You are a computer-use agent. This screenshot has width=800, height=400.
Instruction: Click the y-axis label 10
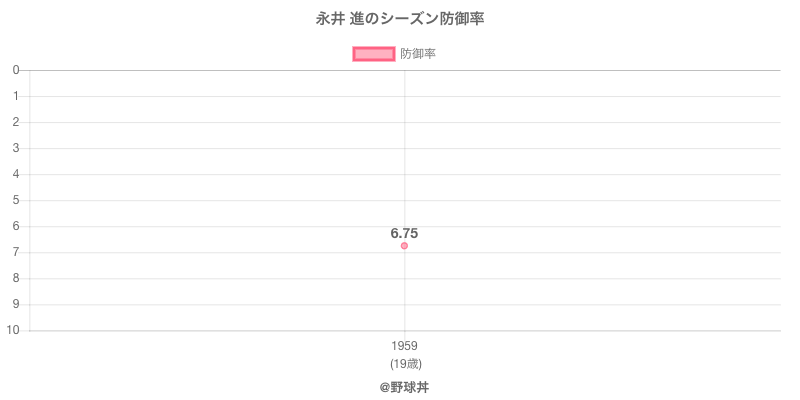(14, 330)
